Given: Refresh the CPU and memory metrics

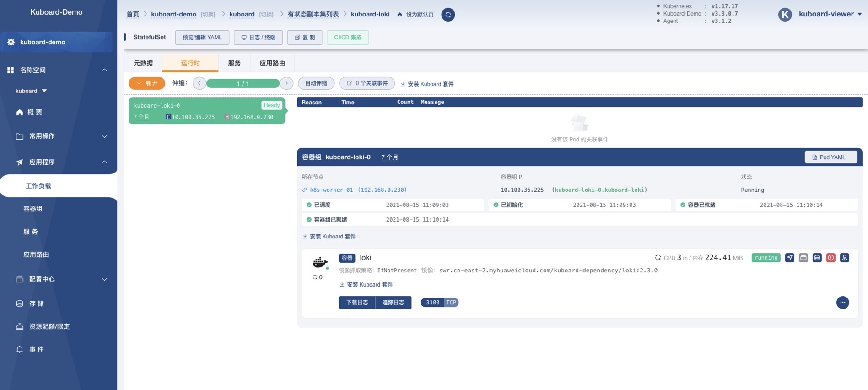Looking at the screenshot, I should (x=658, y=258).
